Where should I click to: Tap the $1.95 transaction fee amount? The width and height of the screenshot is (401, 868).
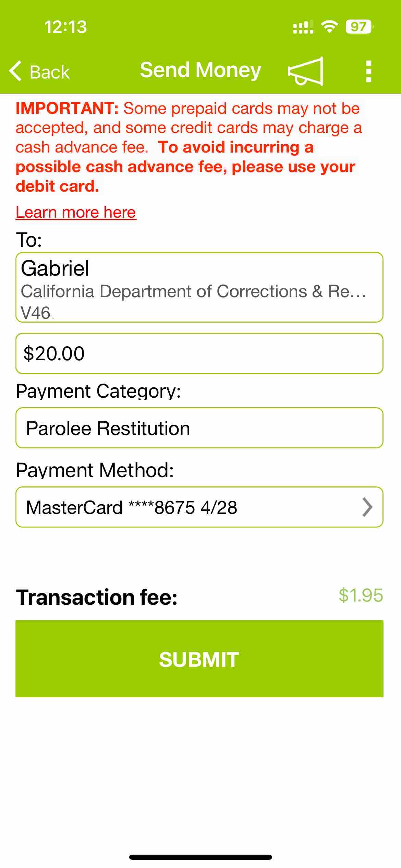pyautogui.click(x=361, y=595)
